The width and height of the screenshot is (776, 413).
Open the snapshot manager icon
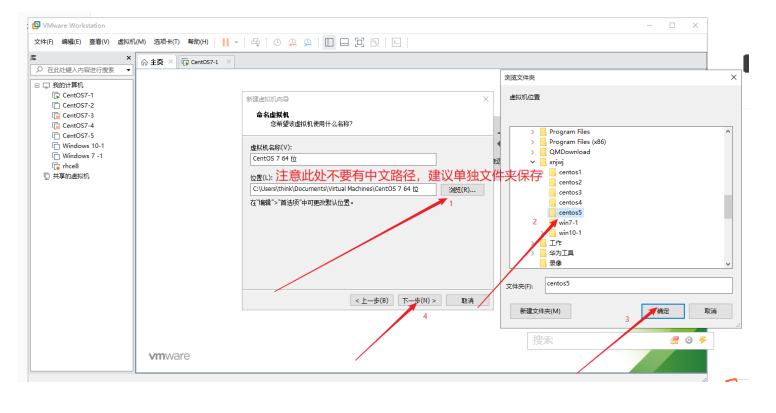pyautogui.click(x=308, y=43)
